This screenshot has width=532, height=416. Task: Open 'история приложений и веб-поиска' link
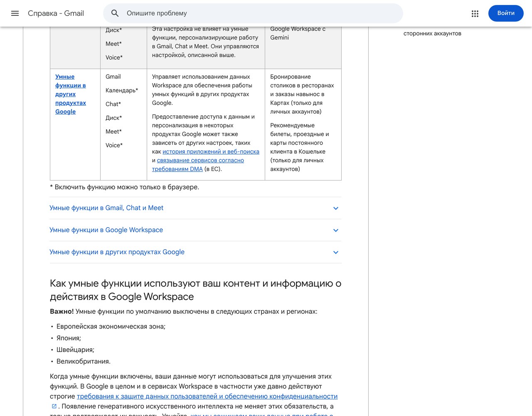[x=211, y=151]
